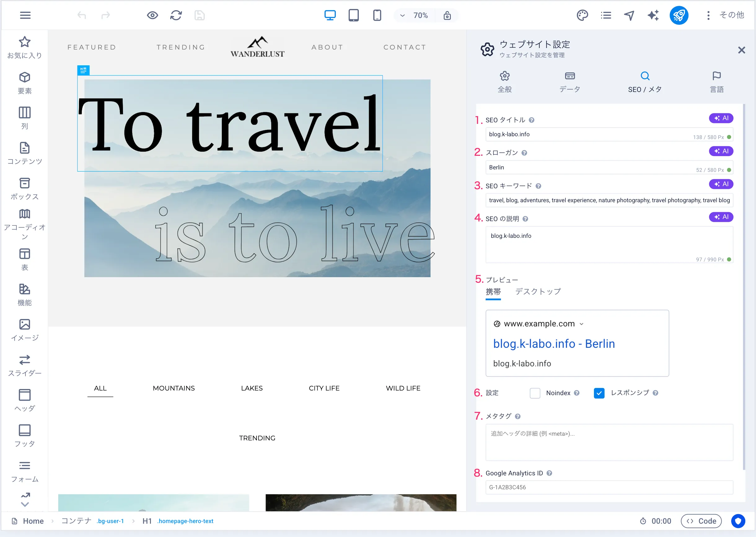756x537 pixels.
Task: Open the list structure icon
Action: (606, 15)
